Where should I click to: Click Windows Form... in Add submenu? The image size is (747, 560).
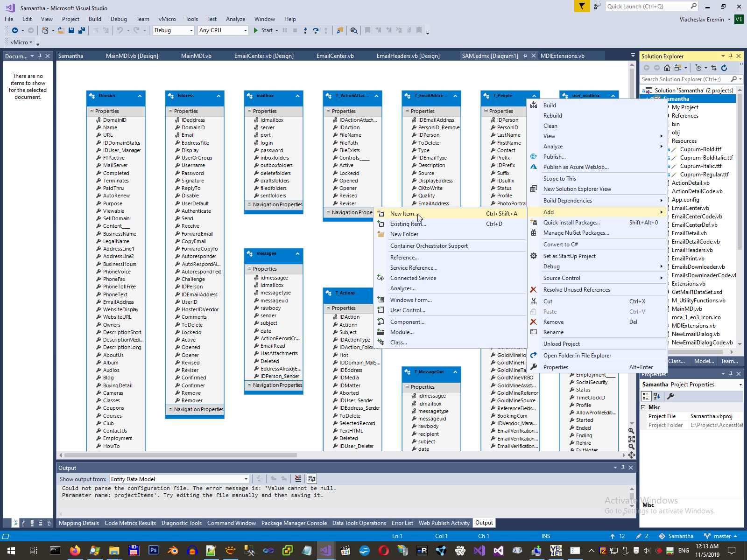click(x=451, y=300)
